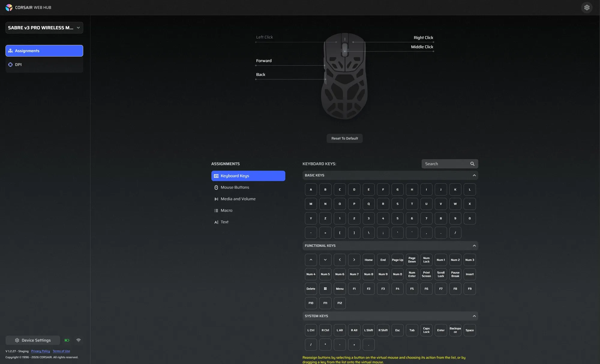Select the Back mouse button label
Viewport: 600px width, 364px height.
coord(261,75)
